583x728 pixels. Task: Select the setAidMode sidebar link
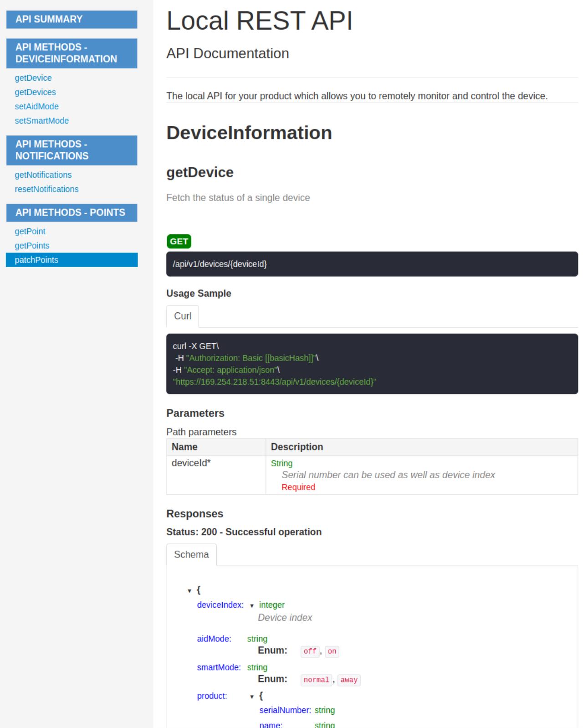click(x=36, y=106)
